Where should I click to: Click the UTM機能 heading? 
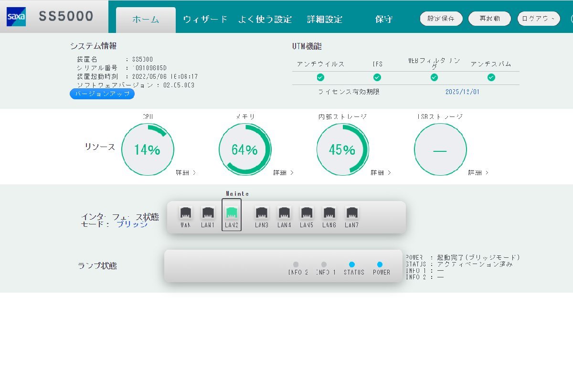tap(307, 46)
